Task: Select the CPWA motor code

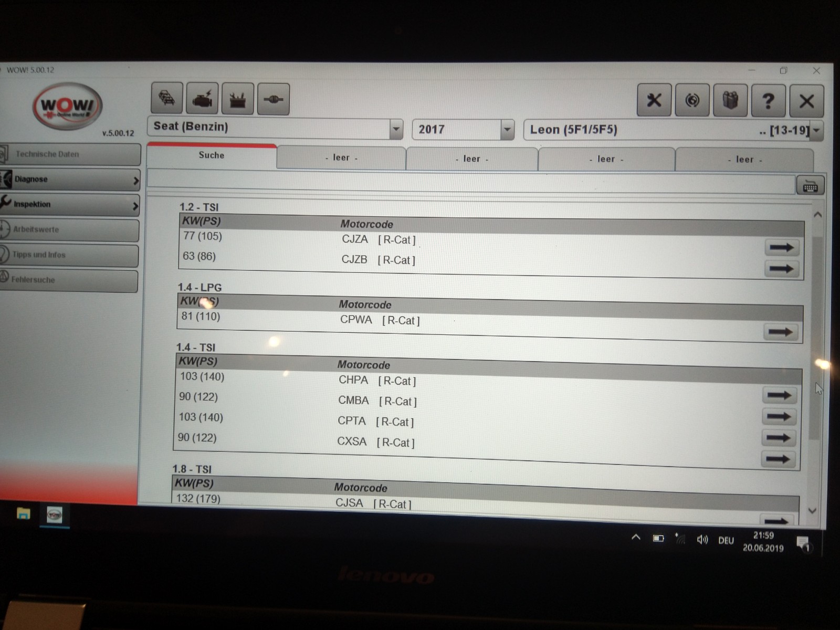Action: pos(356,320)
